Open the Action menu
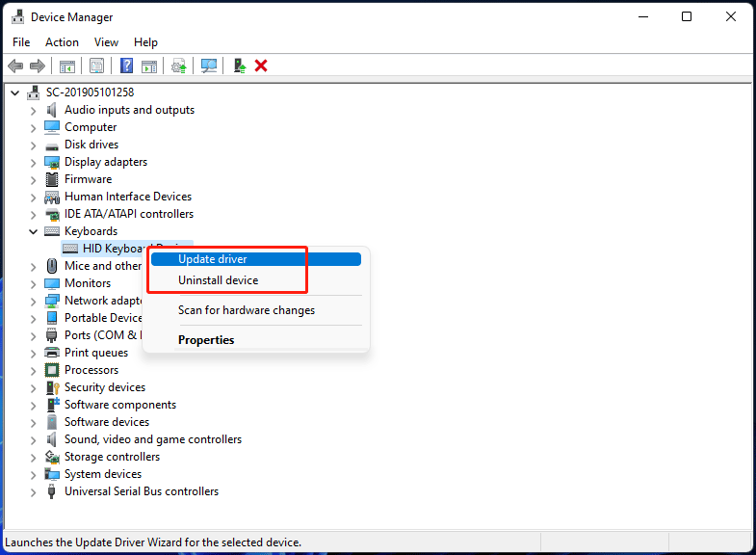Screen dimensions: 756x555 click(62, 42)
